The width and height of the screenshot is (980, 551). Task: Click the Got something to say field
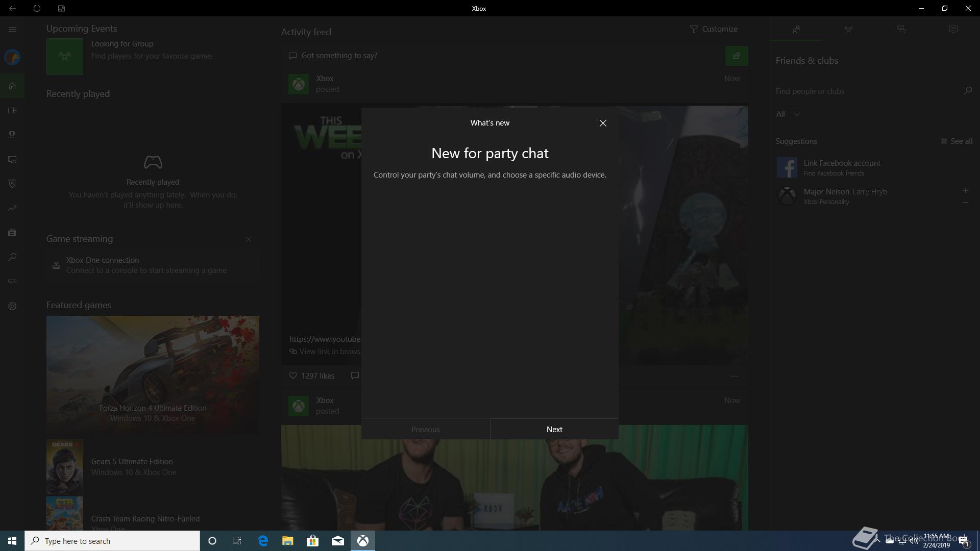click(x=503, y=56)
